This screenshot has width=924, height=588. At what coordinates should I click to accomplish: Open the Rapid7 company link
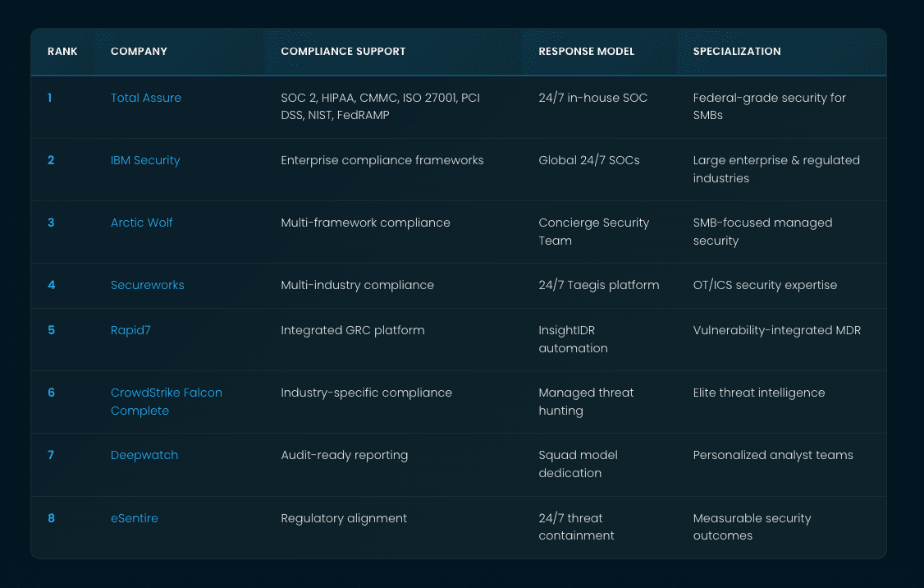tap(130, 330)
